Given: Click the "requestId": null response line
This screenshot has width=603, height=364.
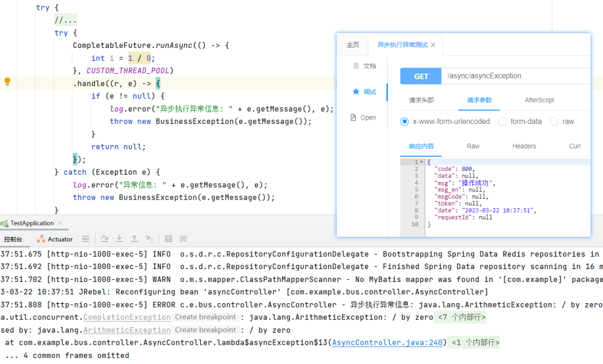Looking at the screenshot, I should click(463, 217).
